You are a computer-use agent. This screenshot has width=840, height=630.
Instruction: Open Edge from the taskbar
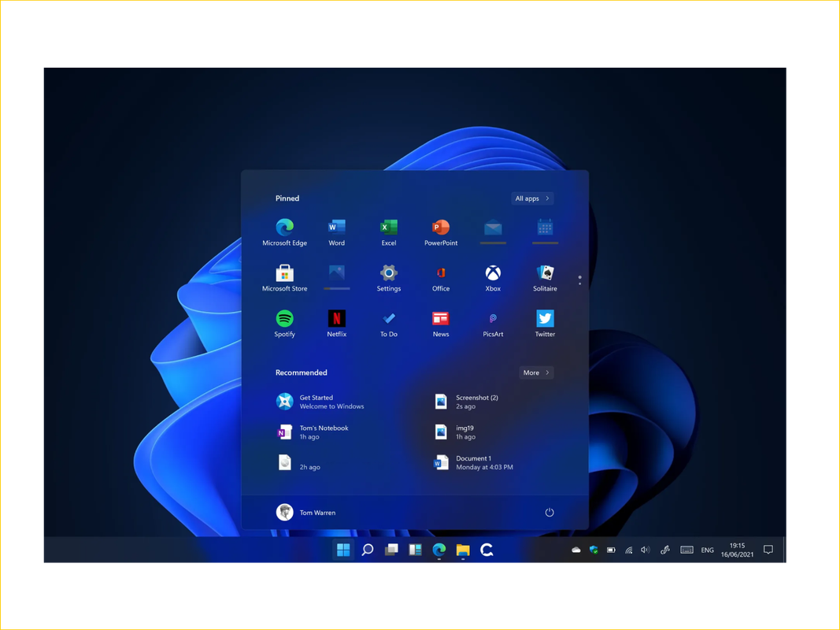coord(439,549)
